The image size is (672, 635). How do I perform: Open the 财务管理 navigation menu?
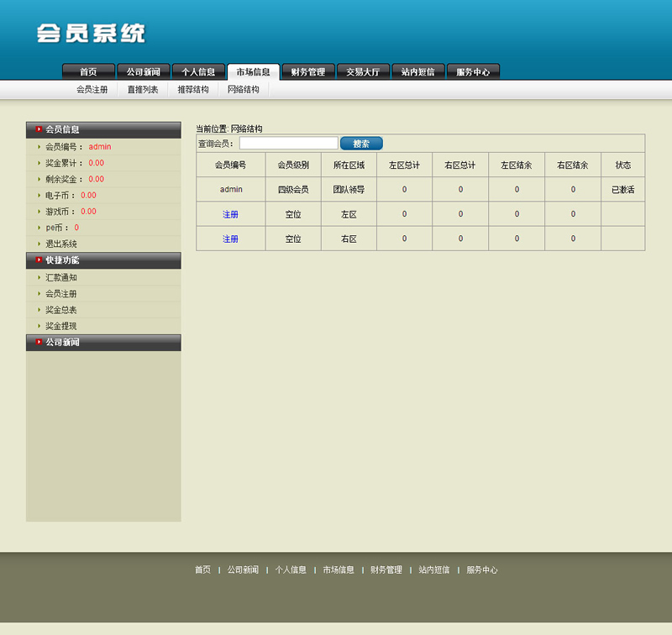pyautogui.click(x=307, y=71)
